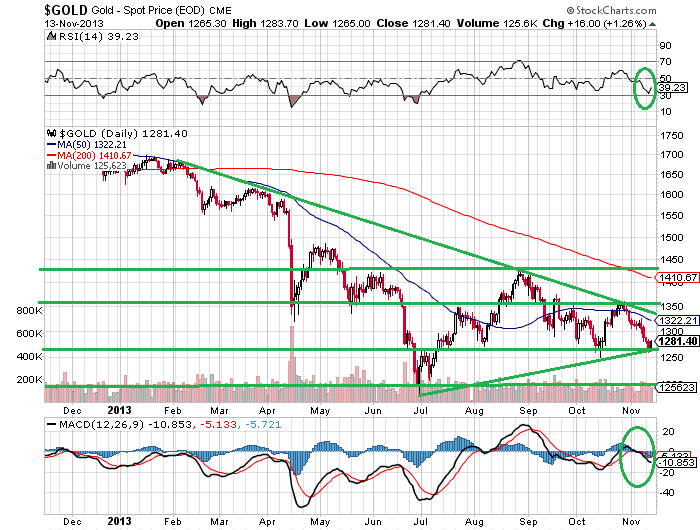Click the 1700 price axis label
The width and height of the screenshot is (700, 530).
coord(671,155)
